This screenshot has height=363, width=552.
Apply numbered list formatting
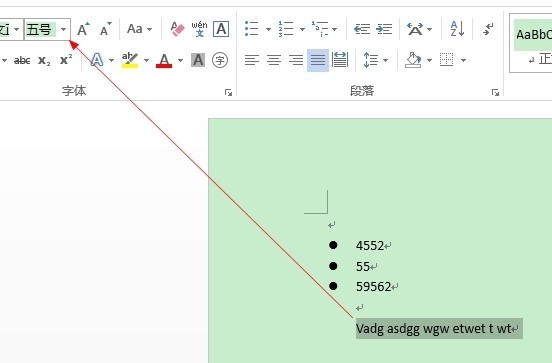[286, 29]
